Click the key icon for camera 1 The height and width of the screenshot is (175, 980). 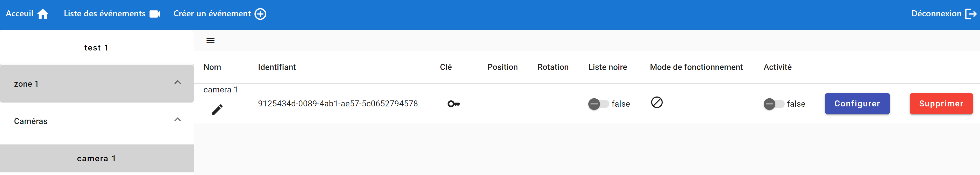click(454, 104)
